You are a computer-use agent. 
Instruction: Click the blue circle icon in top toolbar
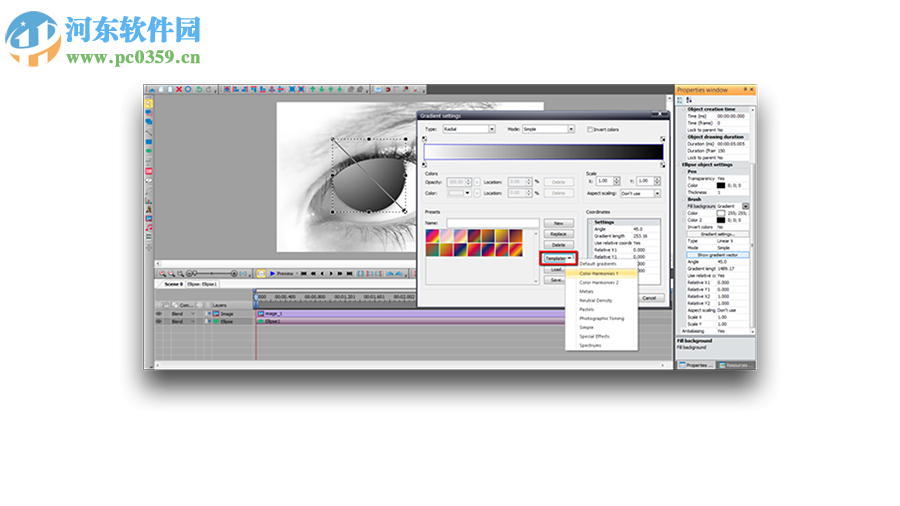[x=188, y=89]
